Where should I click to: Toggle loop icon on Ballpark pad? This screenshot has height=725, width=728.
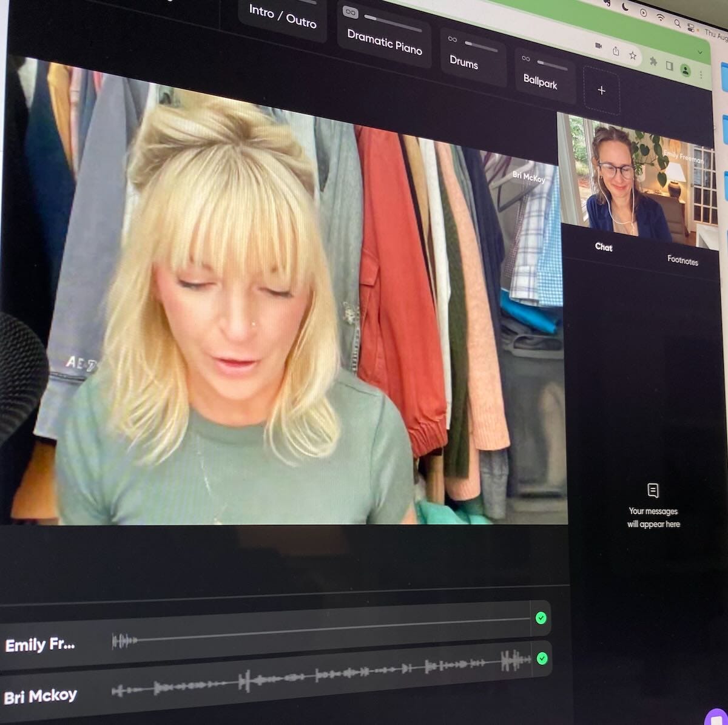pos(526,59)
